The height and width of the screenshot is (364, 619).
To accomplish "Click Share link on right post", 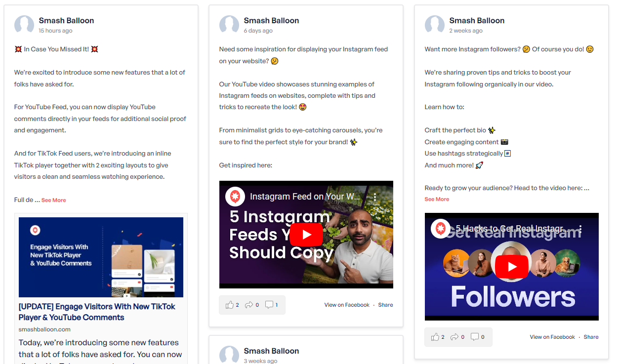I will point(591,337).
